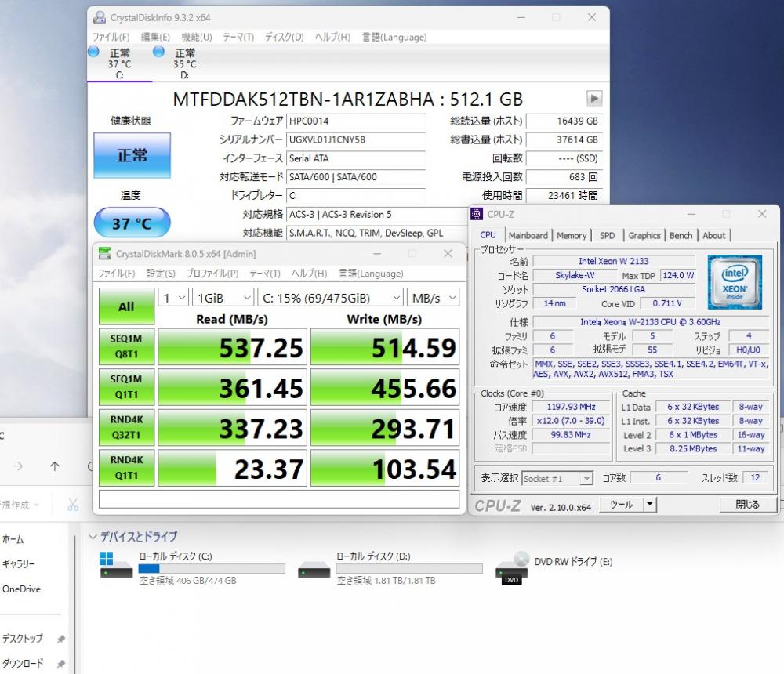784x674 pixels.
Task: Switch to the Mainboard tab in CPU-Z
Action: 528,235
